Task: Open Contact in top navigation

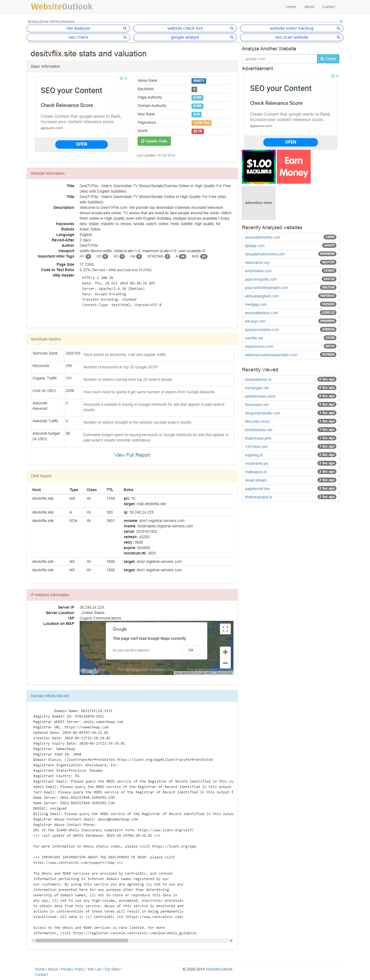Action: coord(329,7)
